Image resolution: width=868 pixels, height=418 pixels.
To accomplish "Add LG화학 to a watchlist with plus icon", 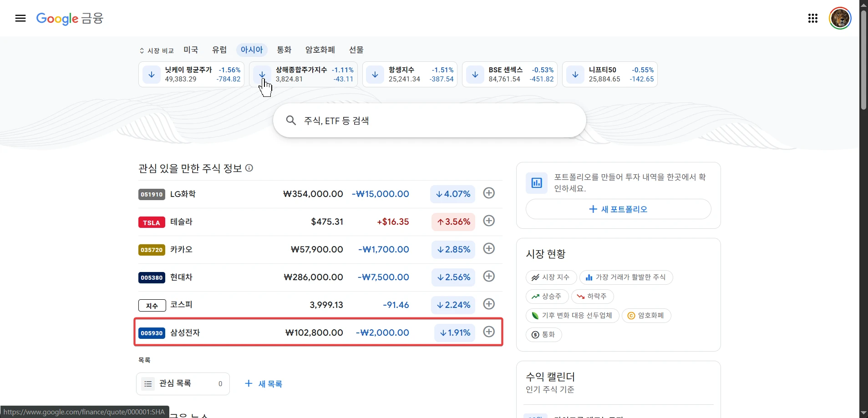I will click(489, 193).
